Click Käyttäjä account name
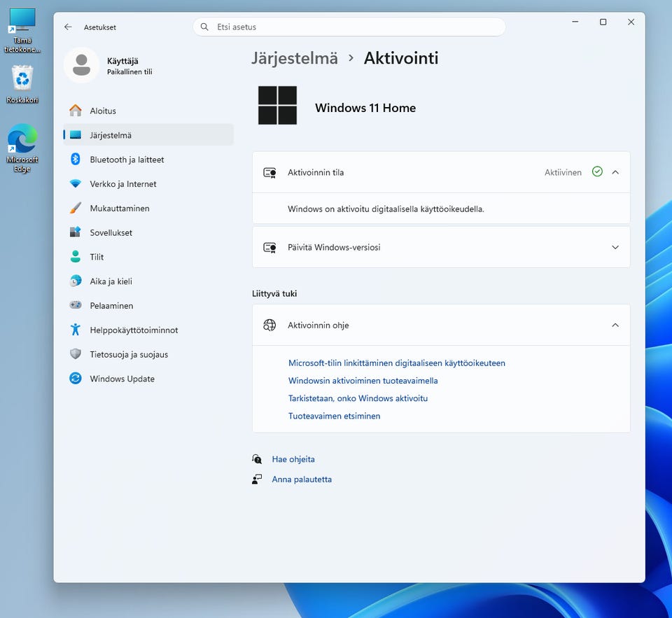Screen dimensions: 672x618 click(x=122, y=61)
